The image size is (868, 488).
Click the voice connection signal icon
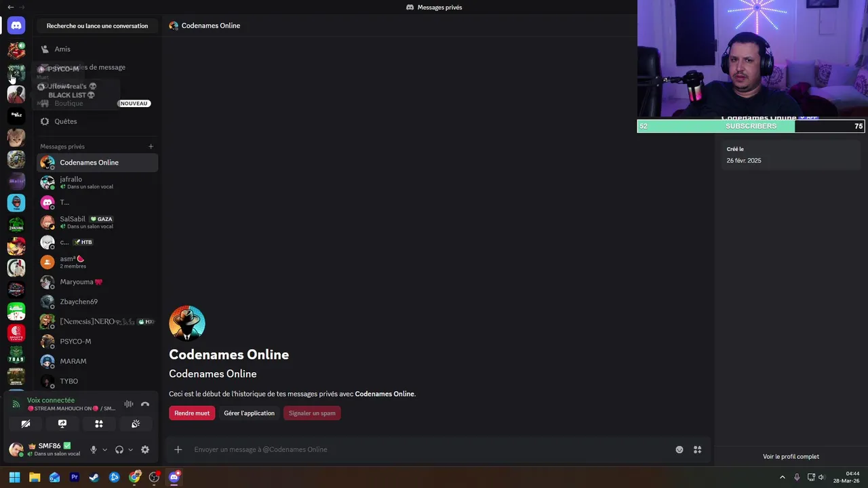[x=16, y=404]
